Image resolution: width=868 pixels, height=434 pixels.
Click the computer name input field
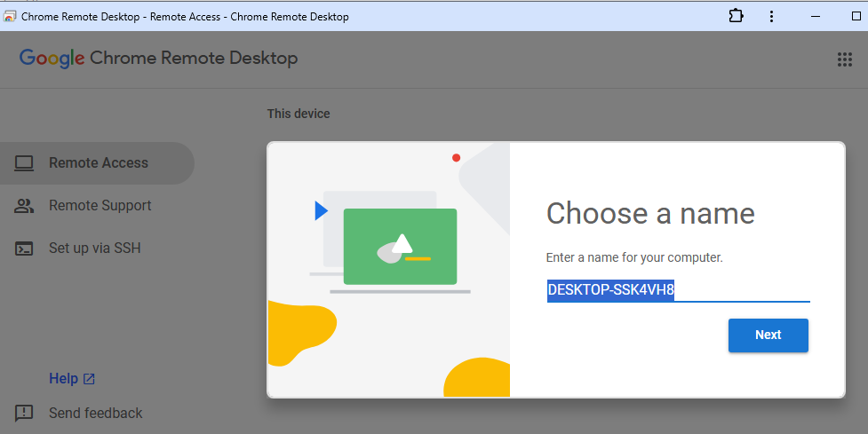tap(678, 290)
